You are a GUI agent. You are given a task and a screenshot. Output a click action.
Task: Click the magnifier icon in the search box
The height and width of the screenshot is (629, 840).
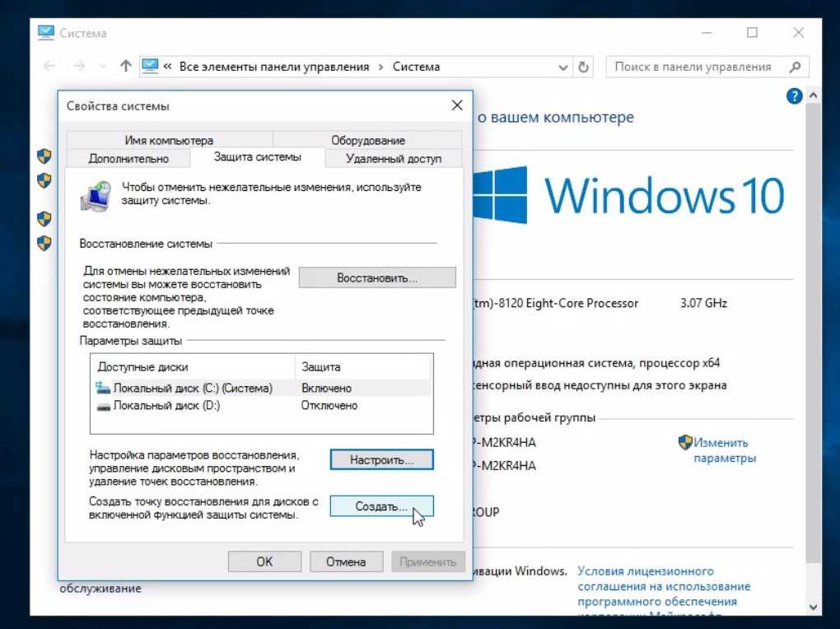[795, 67]
